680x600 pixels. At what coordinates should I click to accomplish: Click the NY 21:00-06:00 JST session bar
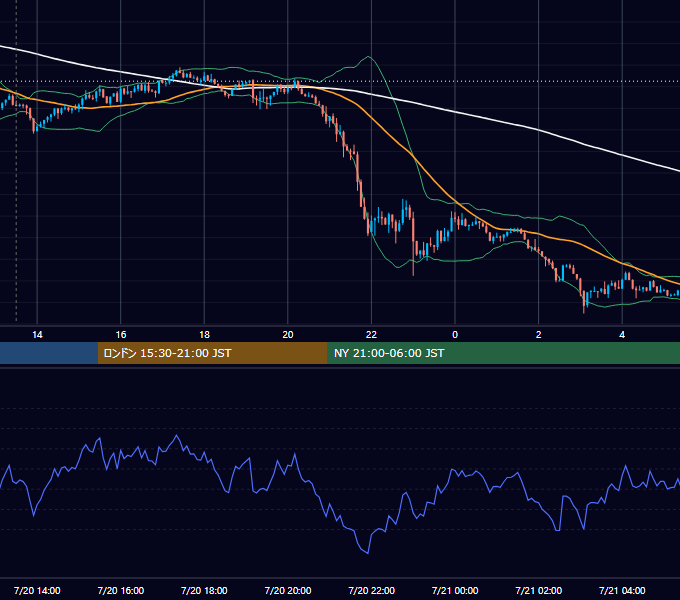503,353
